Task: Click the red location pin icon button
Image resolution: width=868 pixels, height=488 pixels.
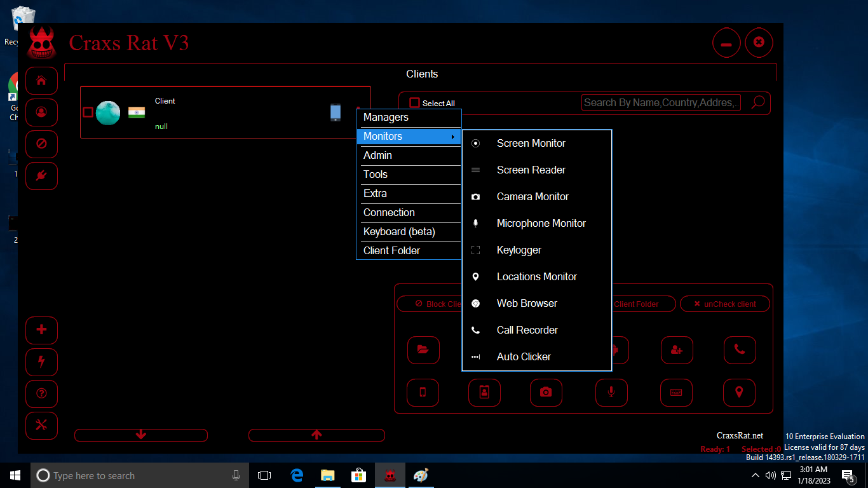Action: point(739,393)
